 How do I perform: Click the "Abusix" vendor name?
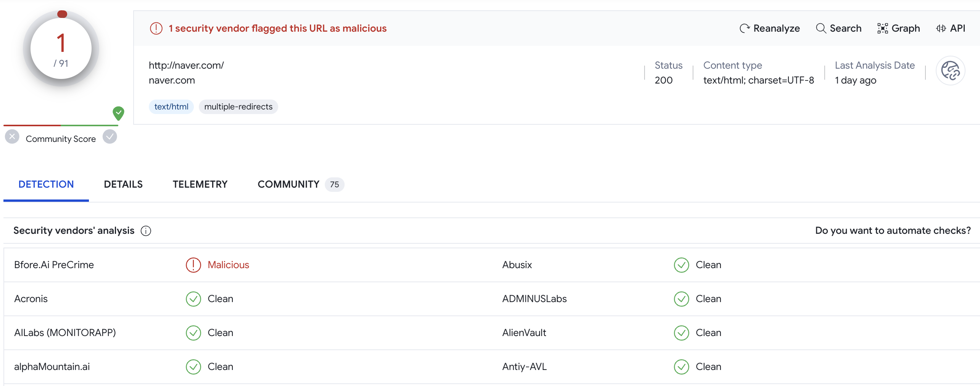tap(517, 265)
